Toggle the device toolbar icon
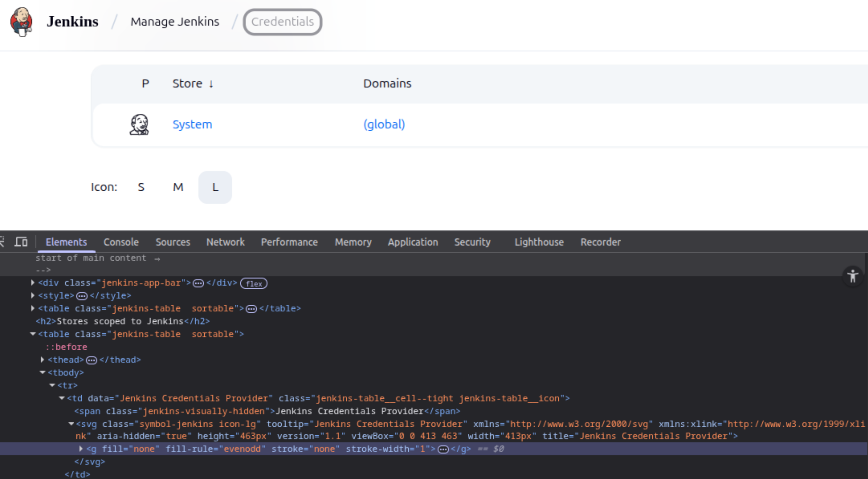 [21, 242]
